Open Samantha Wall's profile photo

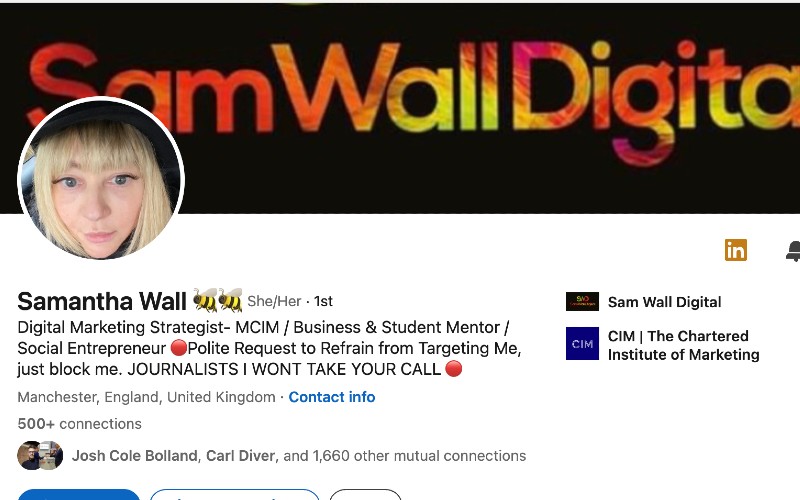(x=101, y=178)
